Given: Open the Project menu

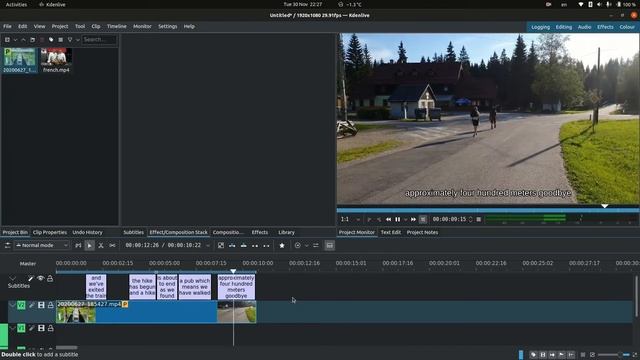Looking at the screenshot, I should [60, 26].
